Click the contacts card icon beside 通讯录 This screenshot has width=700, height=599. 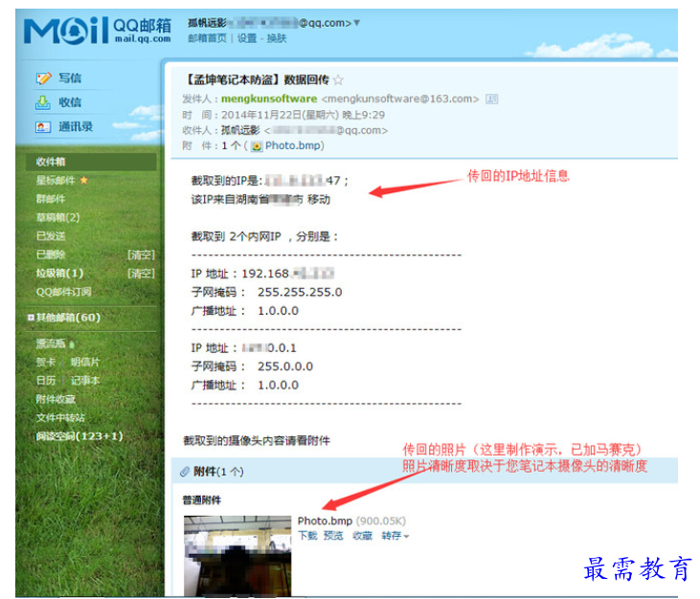pos(43,127)
